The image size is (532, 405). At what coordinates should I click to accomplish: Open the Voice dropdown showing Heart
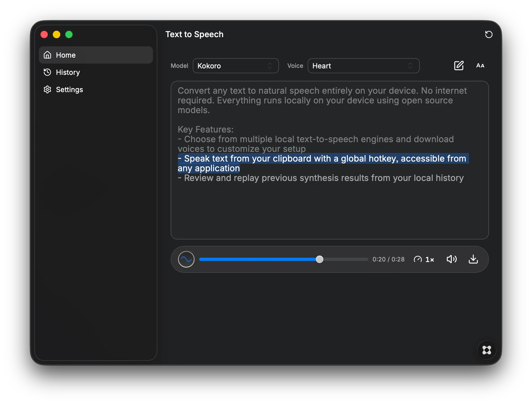click(363, 66)
